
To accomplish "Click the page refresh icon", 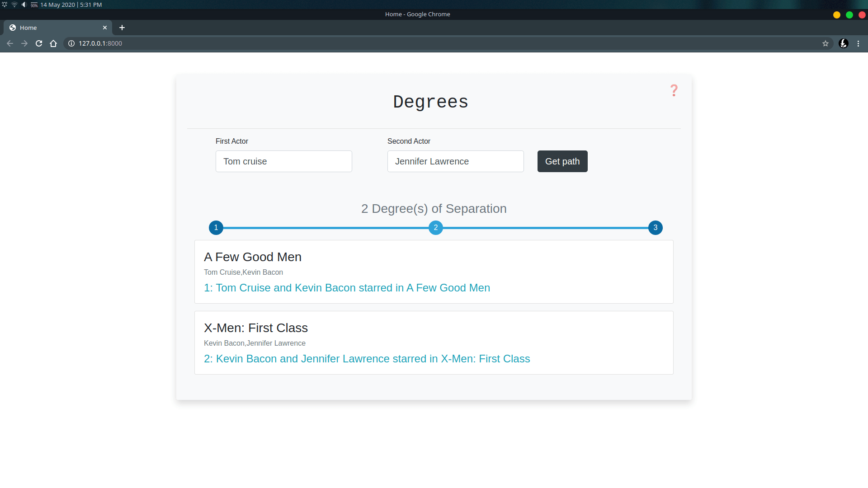I will tap(39, 43).
